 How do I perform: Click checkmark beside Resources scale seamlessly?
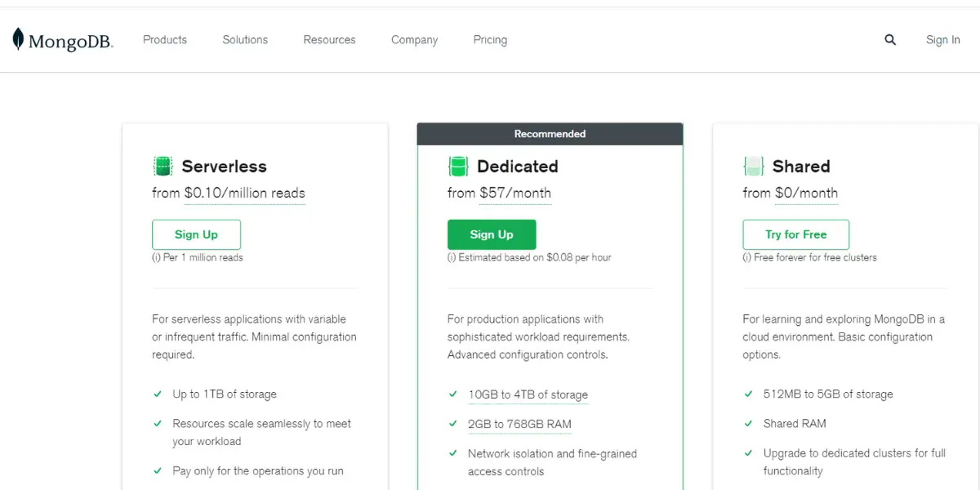[158, 423]
